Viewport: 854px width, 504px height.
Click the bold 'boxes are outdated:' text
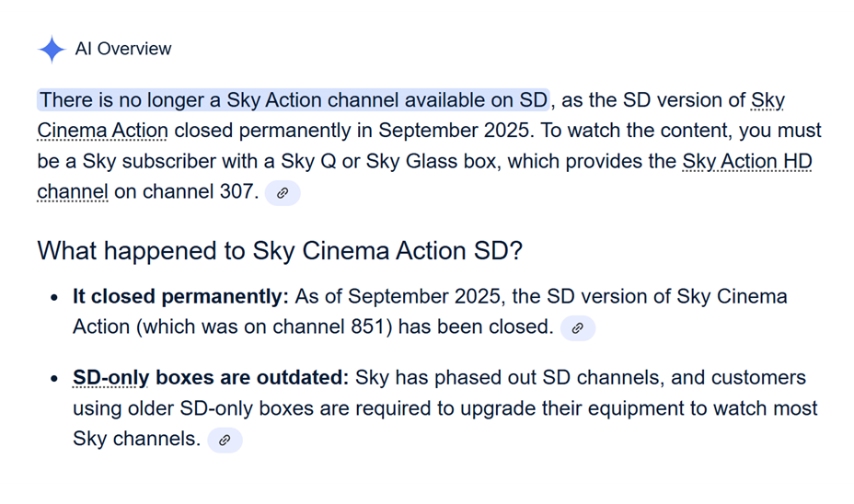point(252,378)
